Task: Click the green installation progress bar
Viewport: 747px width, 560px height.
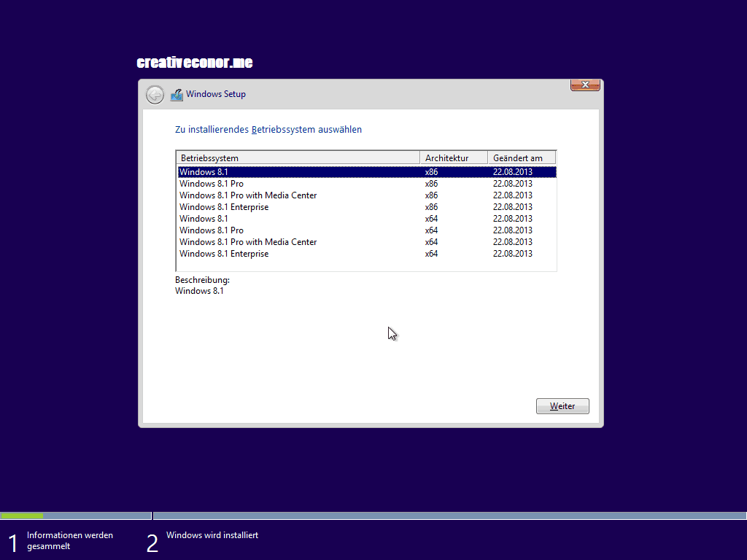Action: [x=22, y=516]
